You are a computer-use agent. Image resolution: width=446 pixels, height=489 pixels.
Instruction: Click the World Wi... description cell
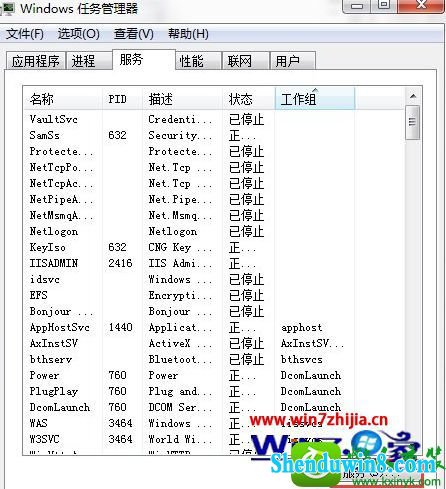180,439
